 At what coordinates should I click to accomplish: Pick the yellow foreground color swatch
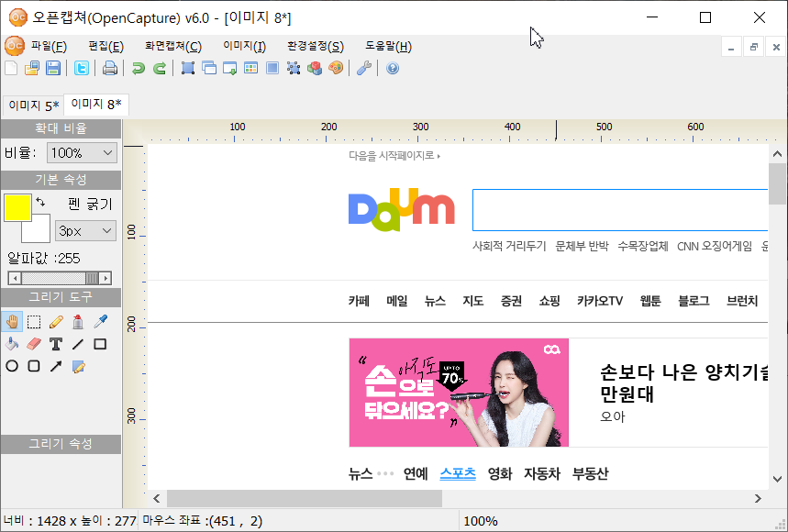coord(17,207)
